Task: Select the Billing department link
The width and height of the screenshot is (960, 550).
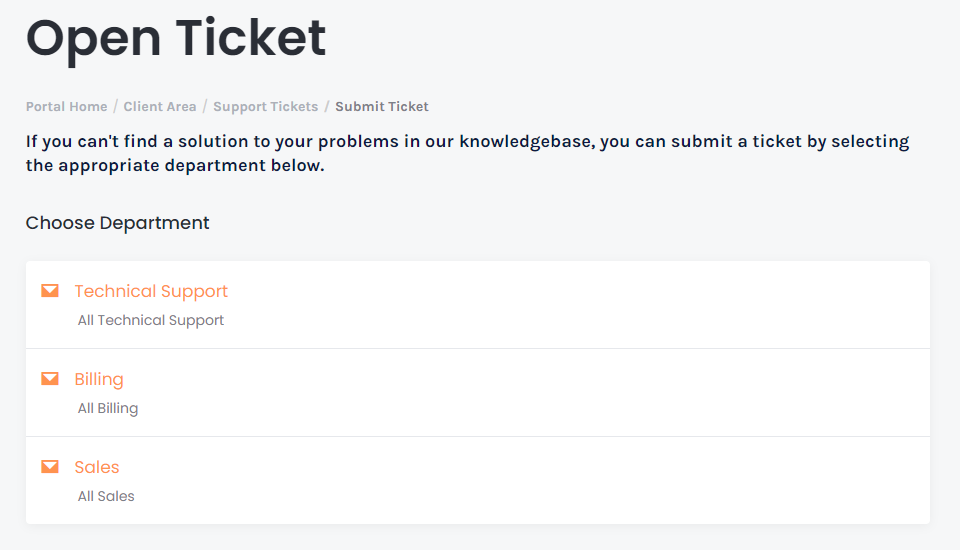Action: coord(99,379)
